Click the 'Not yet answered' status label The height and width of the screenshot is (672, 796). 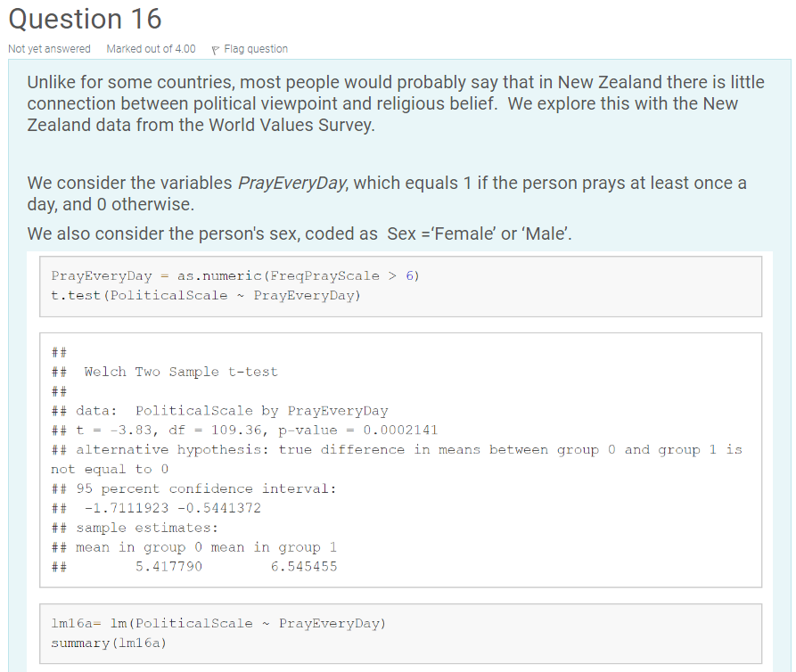(48, 49)
